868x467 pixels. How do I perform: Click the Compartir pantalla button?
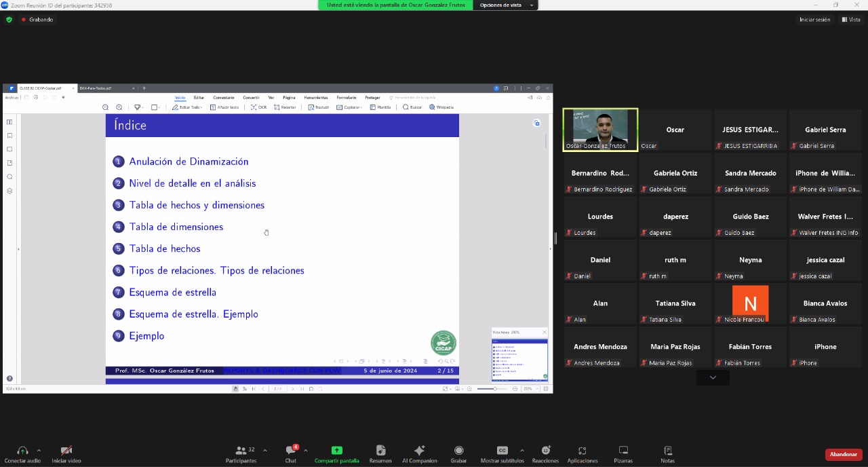click(x=336, y=453)
